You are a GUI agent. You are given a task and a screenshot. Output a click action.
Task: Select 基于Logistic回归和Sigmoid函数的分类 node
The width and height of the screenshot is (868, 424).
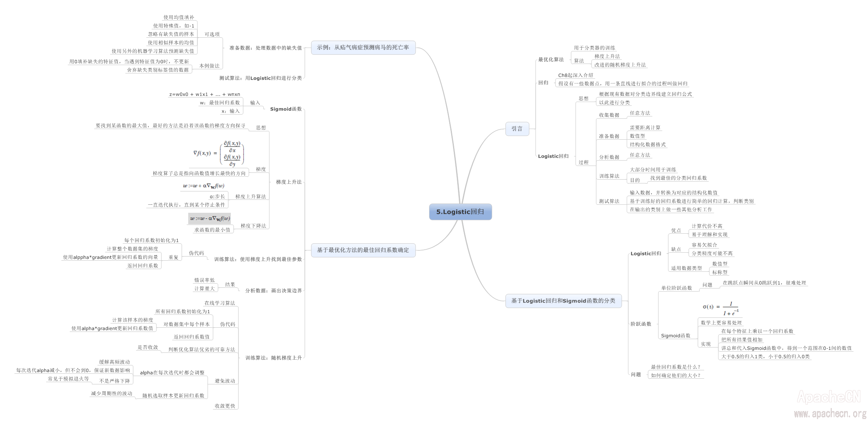point(563,301)
